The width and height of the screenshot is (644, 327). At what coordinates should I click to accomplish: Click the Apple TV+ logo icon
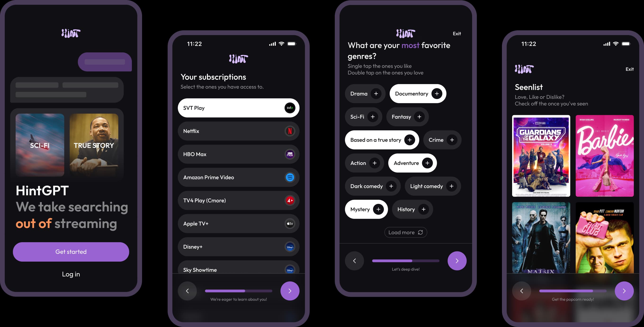[290, 223]
